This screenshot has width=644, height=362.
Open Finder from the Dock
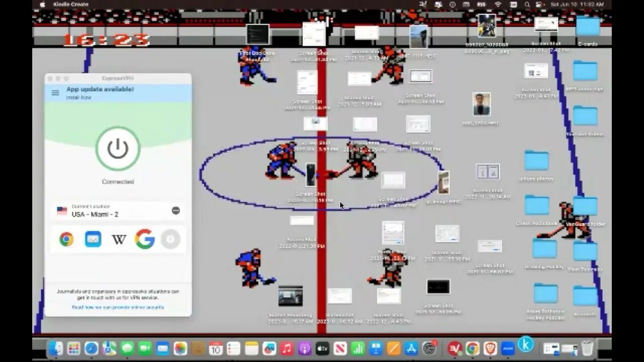pos(55,348)
